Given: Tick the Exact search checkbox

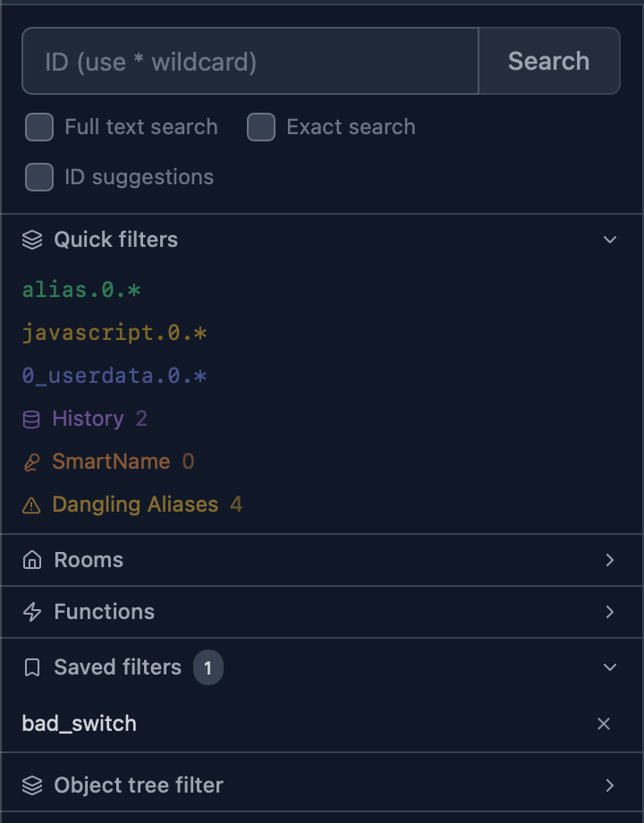Looking at the screenshot, I should click(x=261, y=127).
